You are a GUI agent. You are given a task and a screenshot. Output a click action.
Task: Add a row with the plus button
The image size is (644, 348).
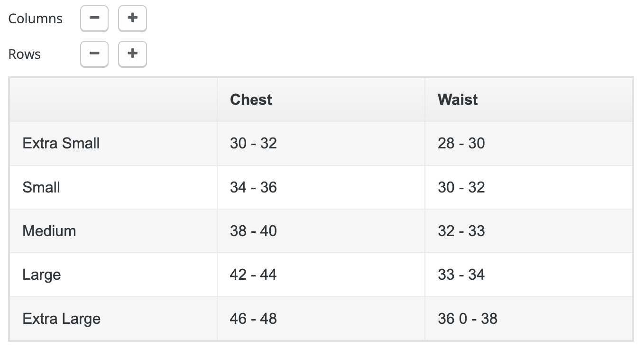point(132,54)
